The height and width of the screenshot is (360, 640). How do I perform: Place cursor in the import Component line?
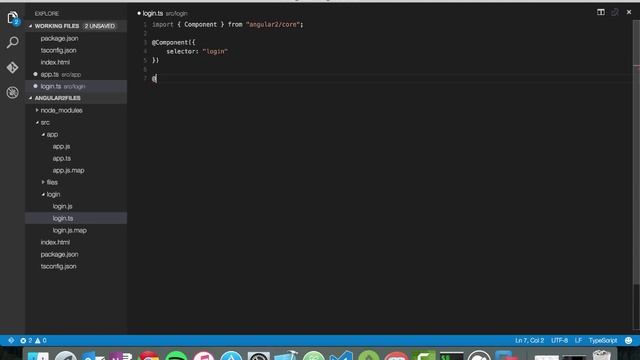(228, 24)
